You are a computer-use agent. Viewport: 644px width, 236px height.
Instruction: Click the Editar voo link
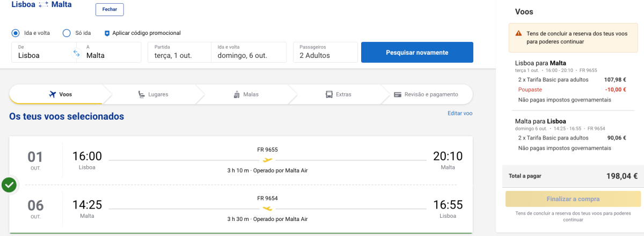(460, 113)
